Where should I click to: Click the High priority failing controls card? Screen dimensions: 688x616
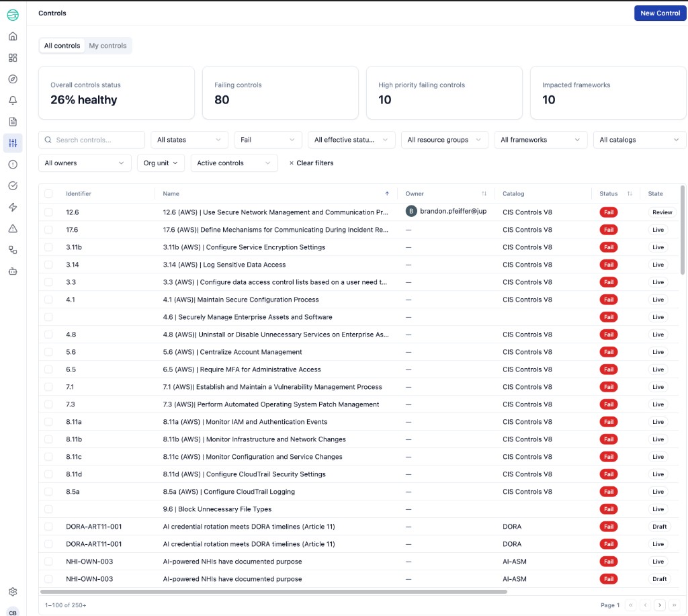coord(444,93)
